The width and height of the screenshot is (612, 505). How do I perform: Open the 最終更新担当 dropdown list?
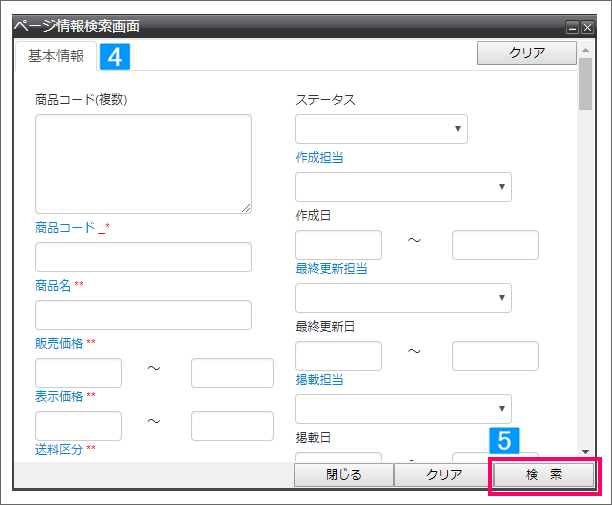(x=403, y=298)
